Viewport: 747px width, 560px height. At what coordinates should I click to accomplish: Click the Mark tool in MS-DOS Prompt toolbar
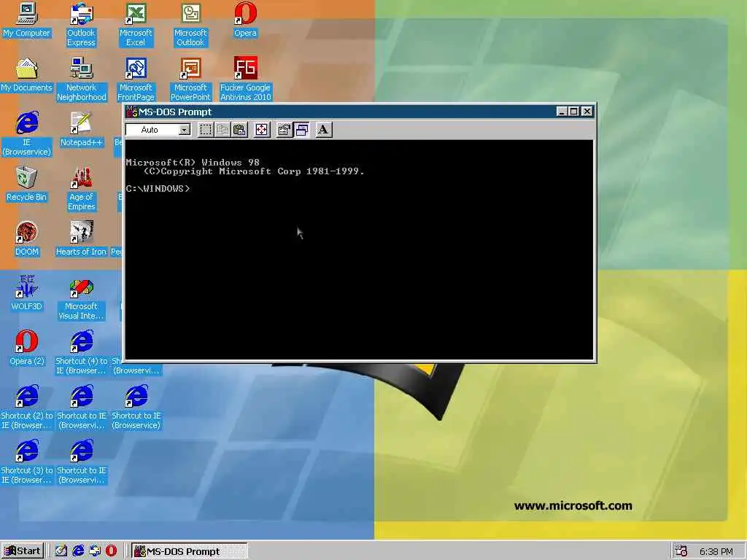click(x=205, y=130)
